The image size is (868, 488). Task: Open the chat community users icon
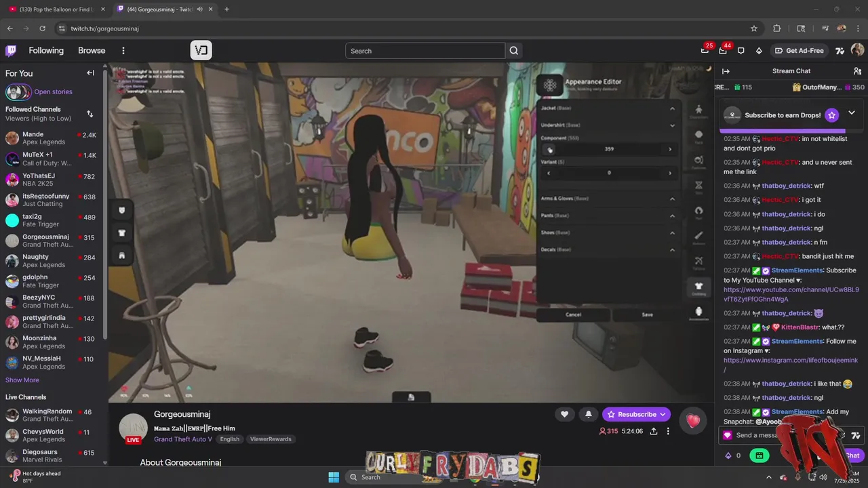[857, 71]
